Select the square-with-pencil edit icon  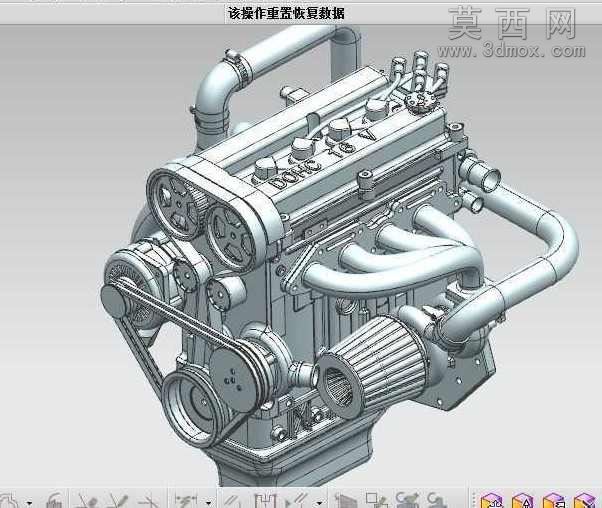376,500
